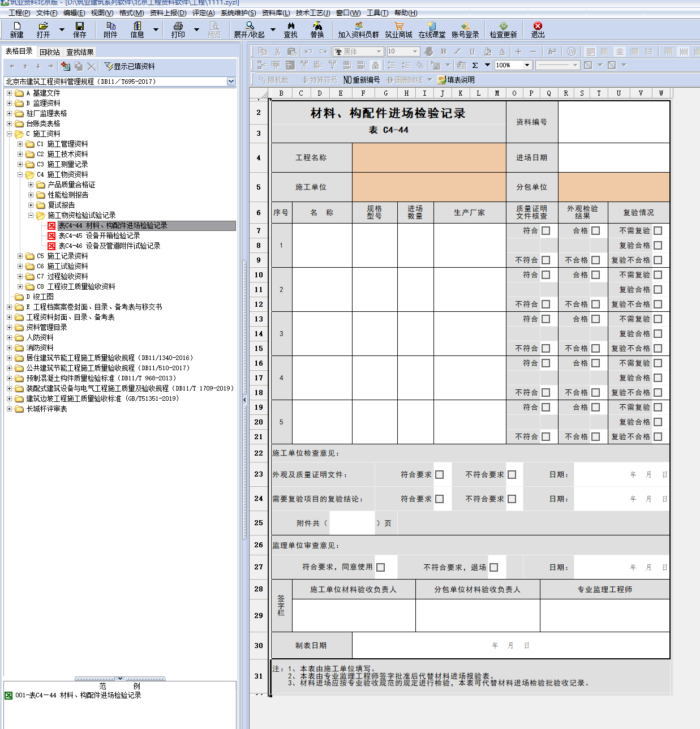Image resolution: width=700 pixels, height=729 pixels.
Task: Open the 黑体 font name dropdown
Action: (x=379, y=52)
